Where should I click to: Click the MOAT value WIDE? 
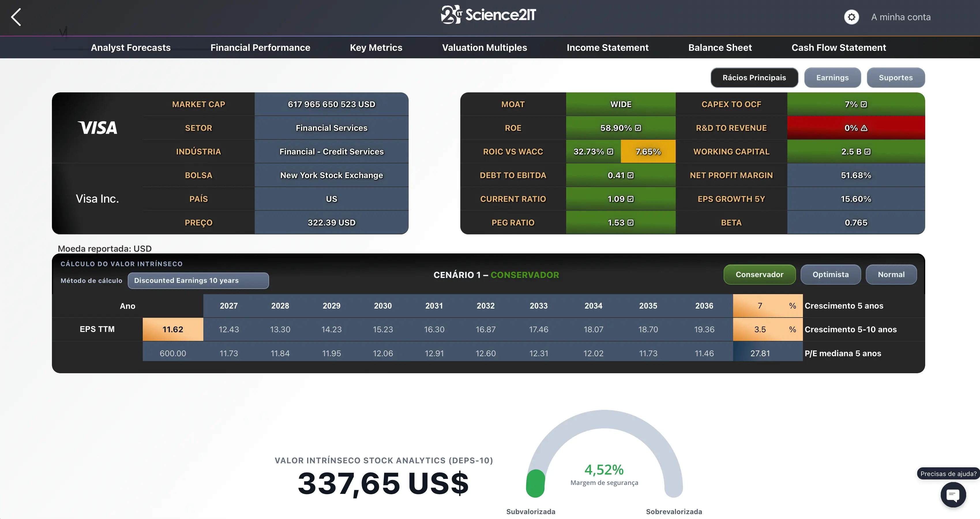pos(621,104)
